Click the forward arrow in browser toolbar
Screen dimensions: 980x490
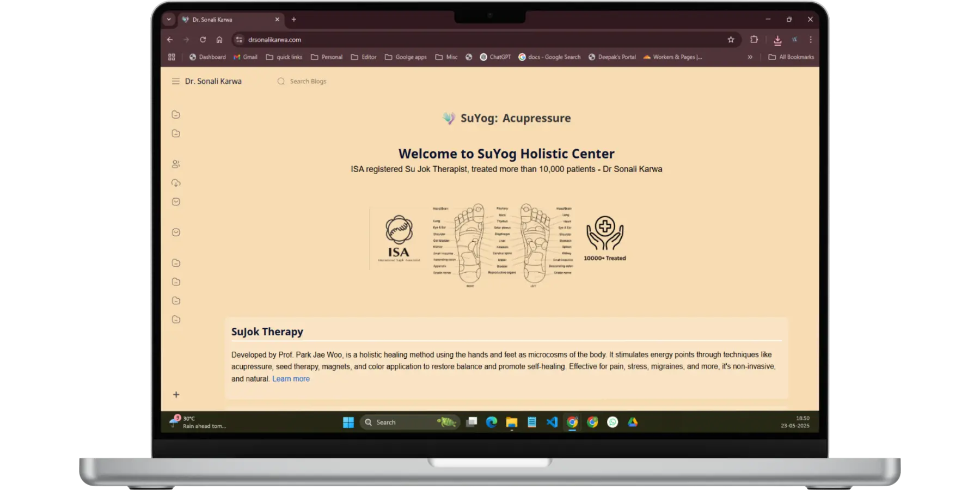[x=186, y=40]
